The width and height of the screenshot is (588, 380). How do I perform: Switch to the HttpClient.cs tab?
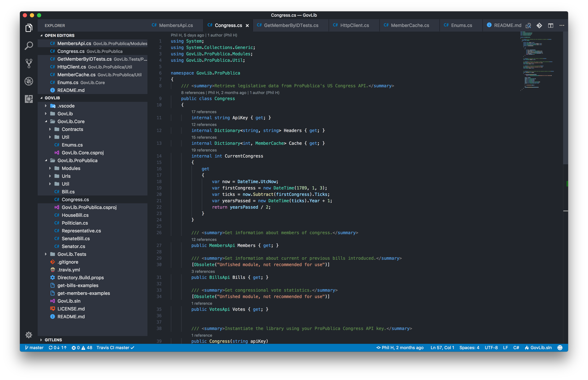pyautogui.click(x=354, y=25)
